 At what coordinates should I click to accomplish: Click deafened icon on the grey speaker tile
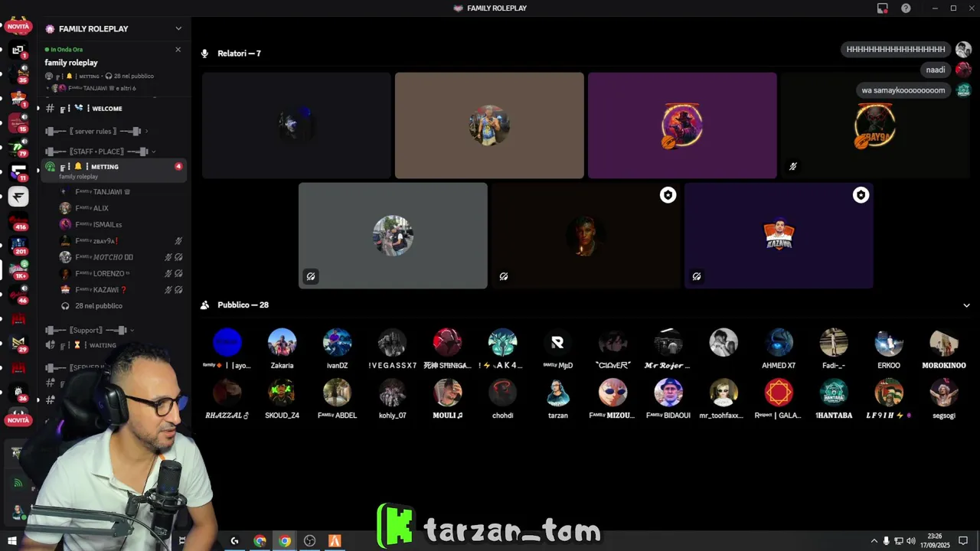click(311, 276)
